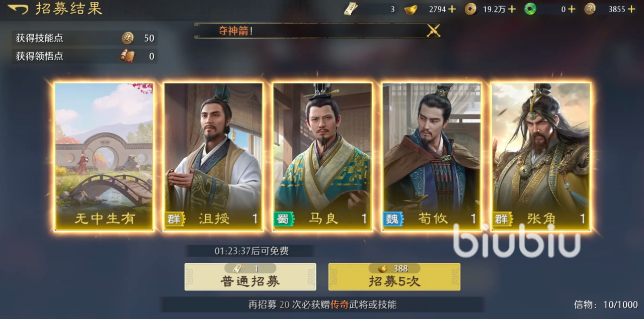Open the 荀攸 general card

pyautogui.click(x=432, y=157)
